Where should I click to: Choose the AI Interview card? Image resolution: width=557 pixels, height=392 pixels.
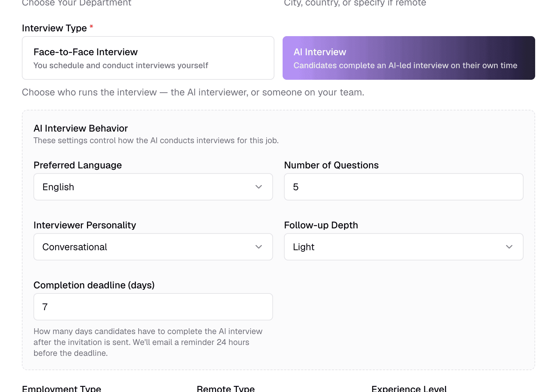[x=409, y=58]
